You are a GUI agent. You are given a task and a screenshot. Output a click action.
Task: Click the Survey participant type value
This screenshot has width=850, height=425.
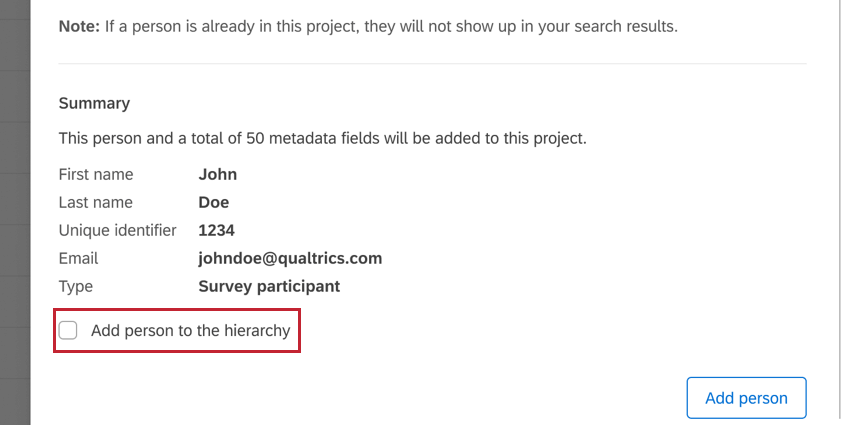click(x=269, y=286)
